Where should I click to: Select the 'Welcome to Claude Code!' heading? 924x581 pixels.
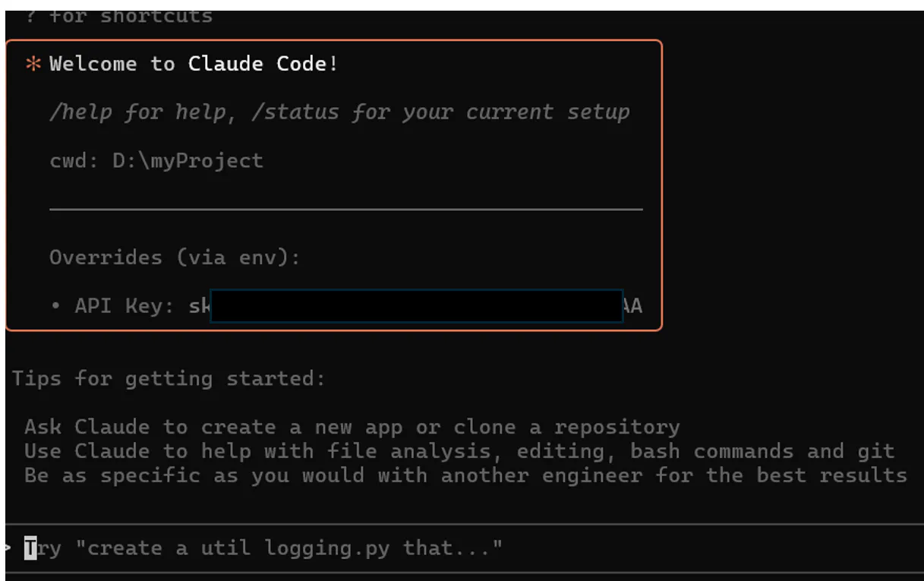(x=194, y=65)
